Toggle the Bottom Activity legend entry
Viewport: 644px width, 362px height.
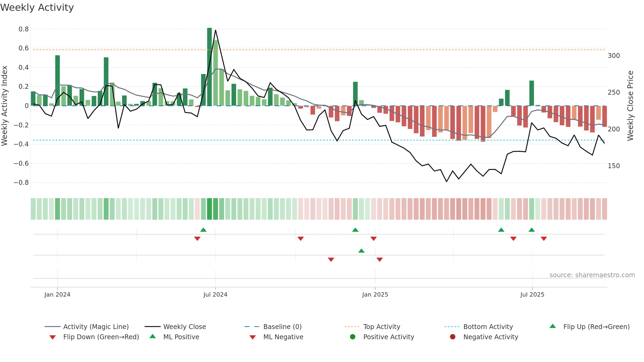click(479, 327)
